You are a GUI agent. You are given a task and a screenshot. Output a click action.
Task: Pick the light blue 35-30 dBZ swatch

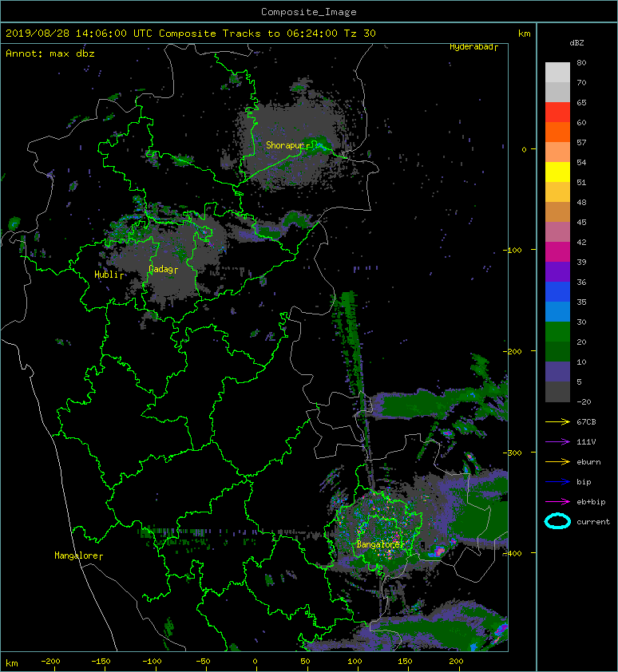[x=557, y=312]
